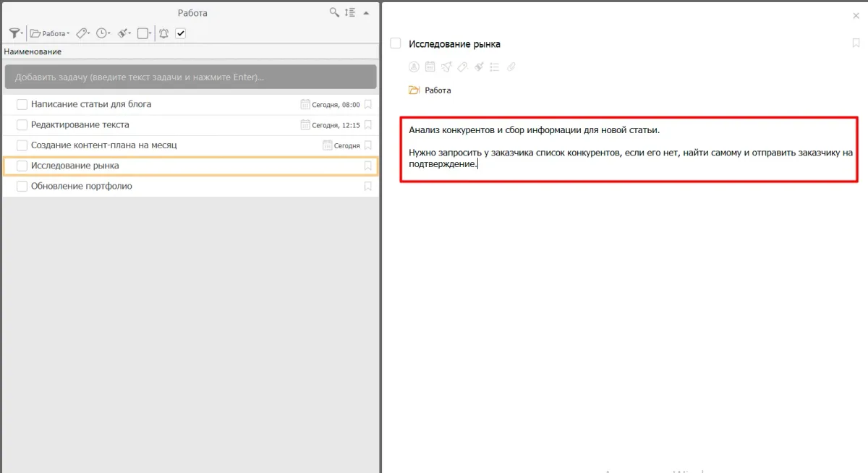Open the filter funnel dropdown
The image size is (868, 473).
[x=15, y=33]
